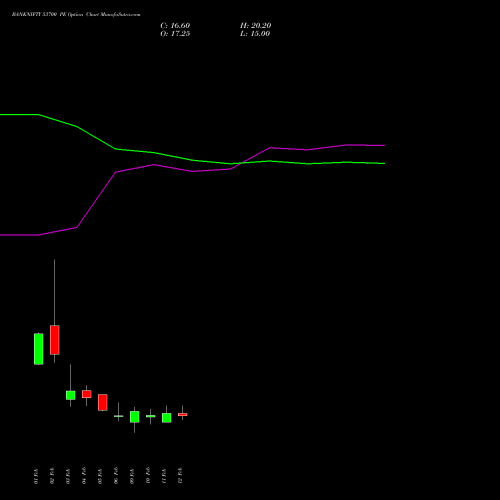The width and height of the screenshot is (500, 500).
Task: Select the green candle for 09 Feb
Action: pos(135,417)
